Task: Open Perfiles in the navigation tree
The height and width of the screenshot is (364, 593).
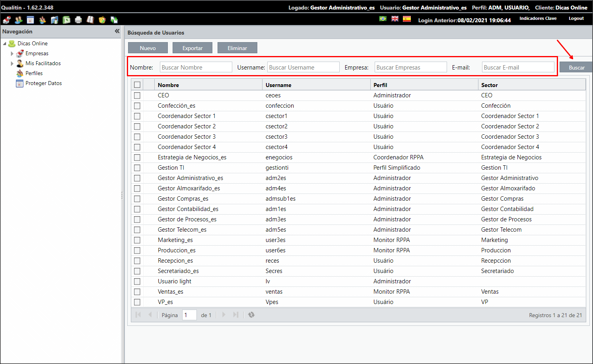Action: [x=34, y=73]
